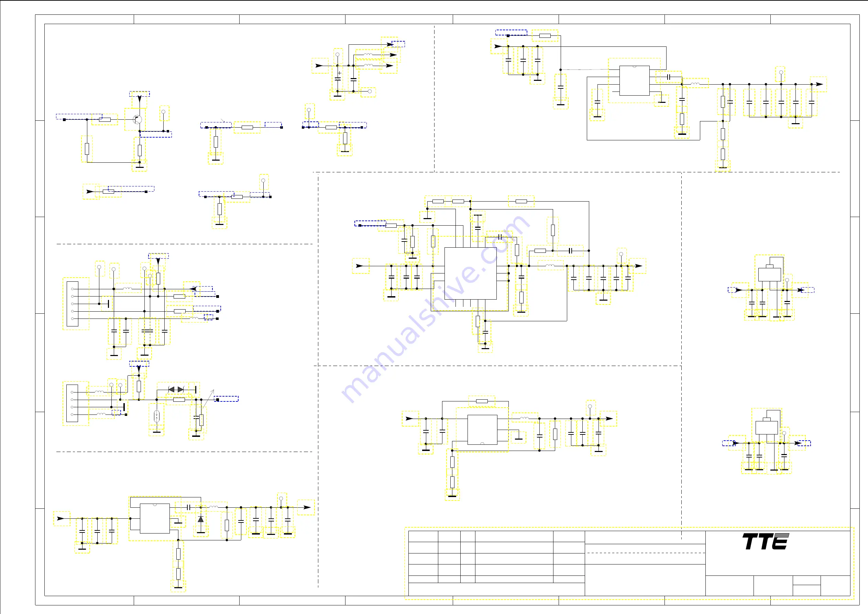Select the large square IC in center
Viewport: 868px width, 614px height.
471,273
